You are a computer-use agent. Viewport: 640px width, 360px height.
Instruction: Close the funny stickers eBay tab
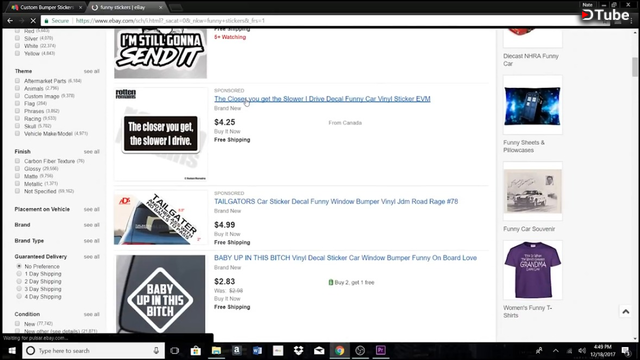pyautogui.click(x=161, y=7)
